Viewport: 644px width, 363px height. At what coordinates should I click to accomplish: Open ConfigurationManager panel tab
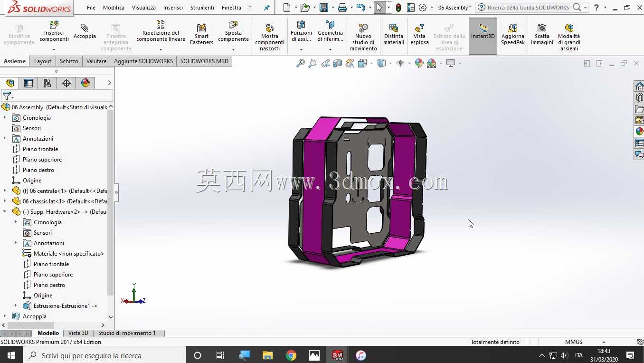click(47, 83)
